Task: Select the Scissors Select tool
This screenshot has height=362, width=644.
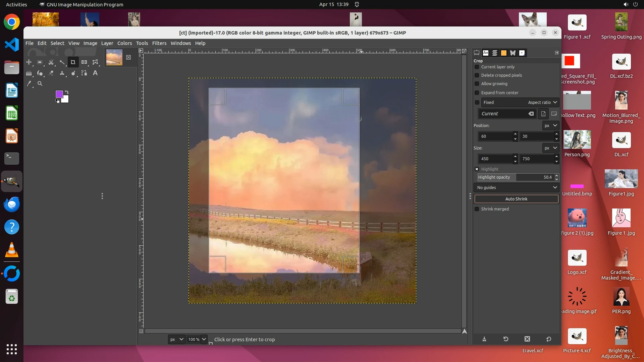Action: (51, 62)
